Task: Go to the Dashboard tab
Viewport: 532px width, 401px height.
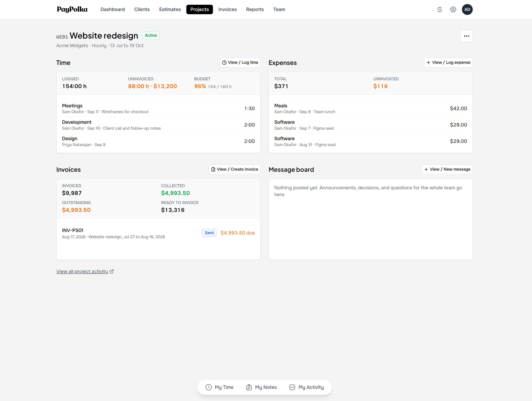Action: click(x=113, y=9)
